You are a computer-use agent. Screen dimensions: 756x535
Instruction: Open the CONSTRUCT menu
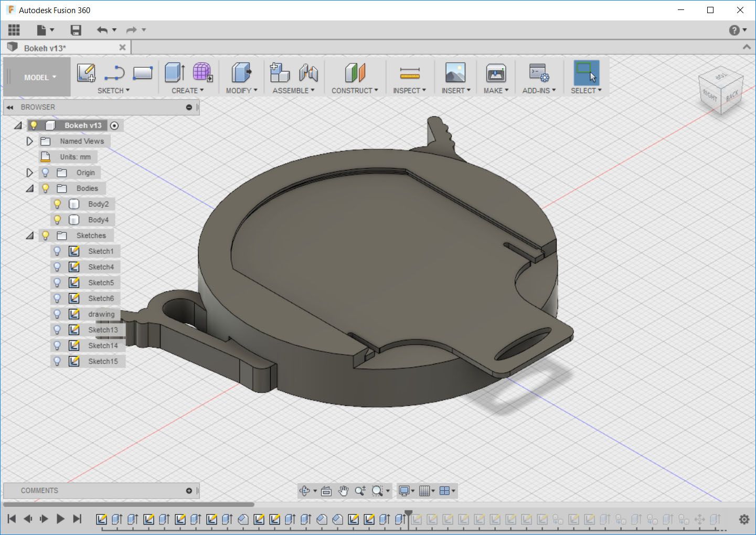click(x=355, y=90)
